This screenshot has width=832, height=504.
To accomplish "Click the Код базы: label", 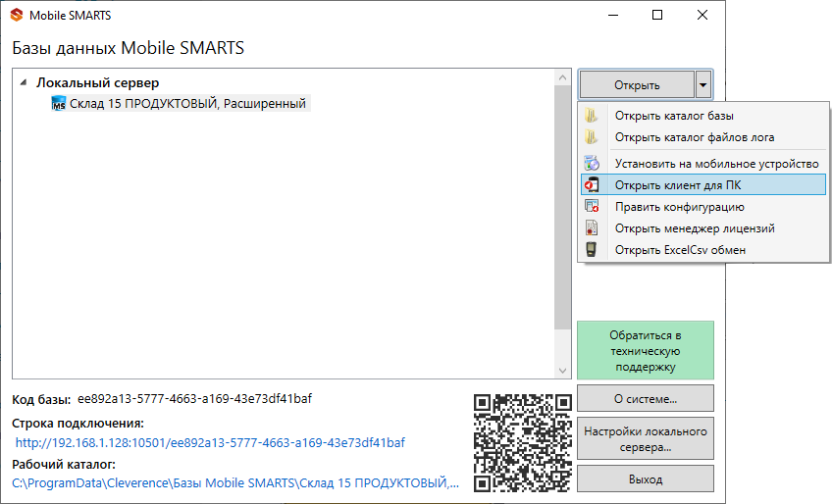I will click(x=41, y=399).
